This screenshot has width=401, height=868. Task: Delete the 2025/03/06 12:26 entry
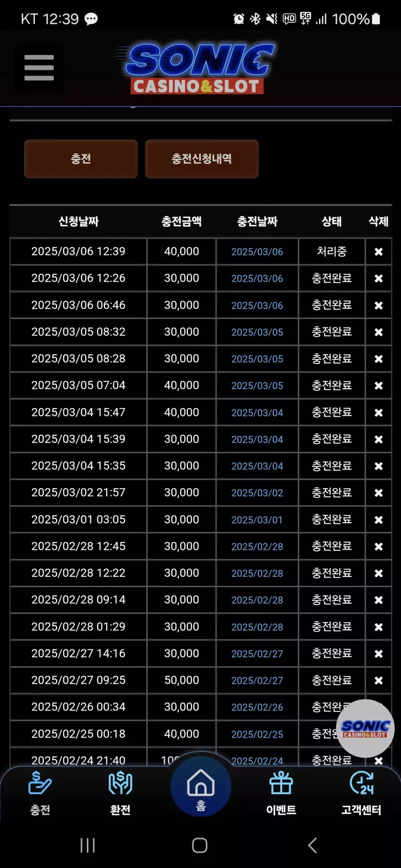coord(378,278)
